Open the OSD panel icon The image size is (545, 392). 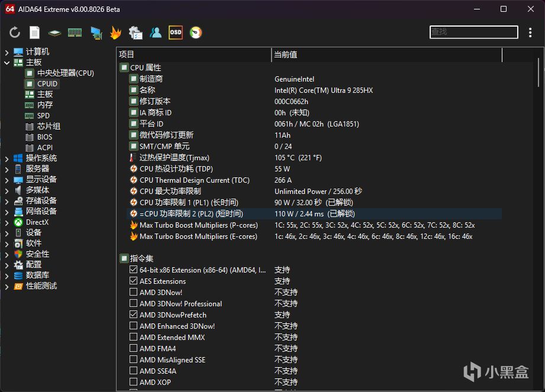click(176, 33)
